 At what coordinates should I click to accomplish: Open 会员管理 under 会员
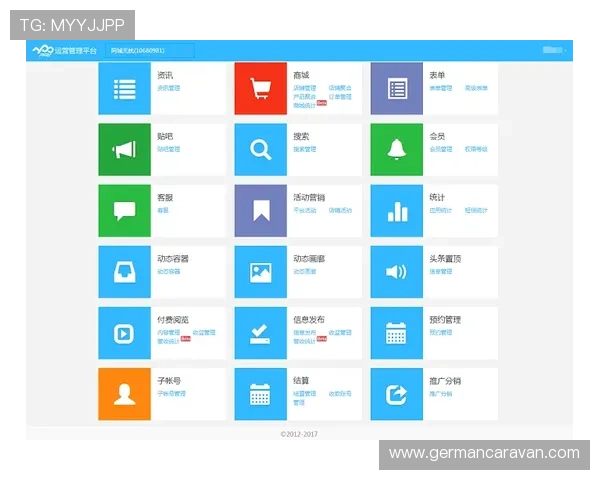pyautogui.click(x=440, y=149)
